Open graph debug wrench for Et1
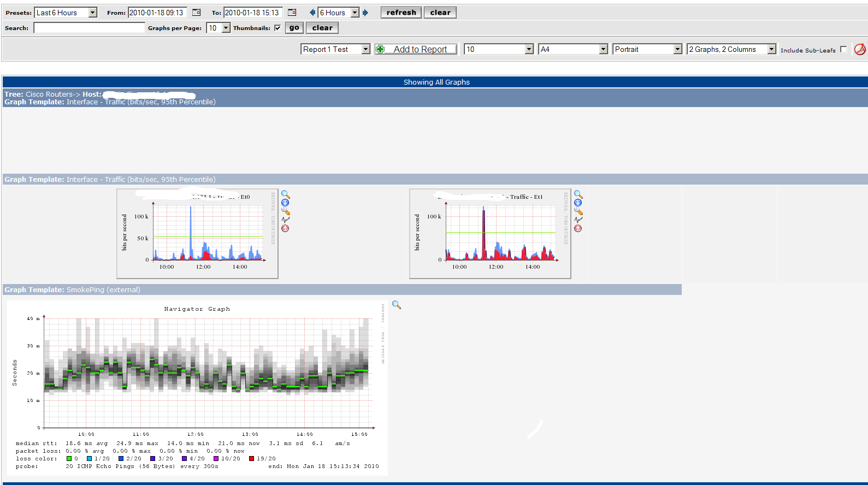Screen dimensions: 868x485 click(578, 211)
